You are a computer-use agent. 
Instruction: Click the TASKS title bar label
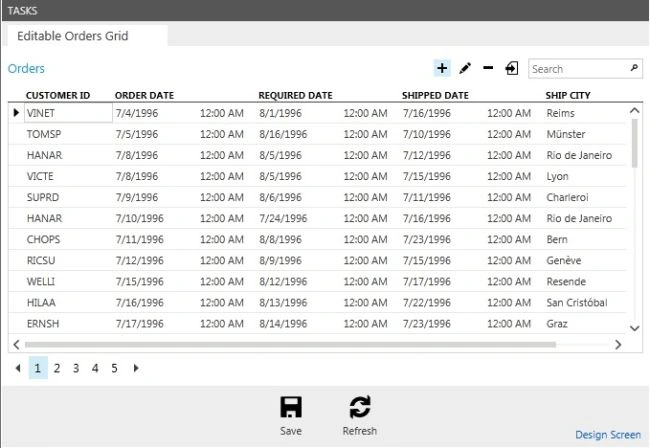pos(22,11)
